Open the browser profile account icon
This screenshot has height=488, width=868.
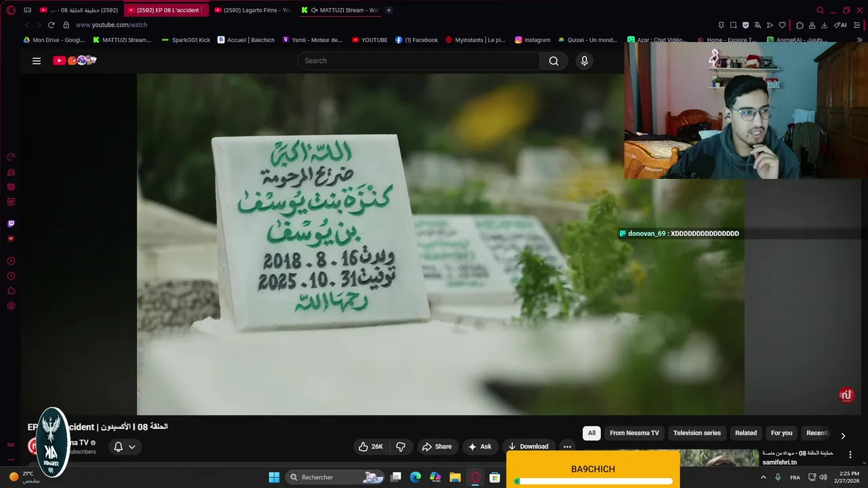[812, 25]
